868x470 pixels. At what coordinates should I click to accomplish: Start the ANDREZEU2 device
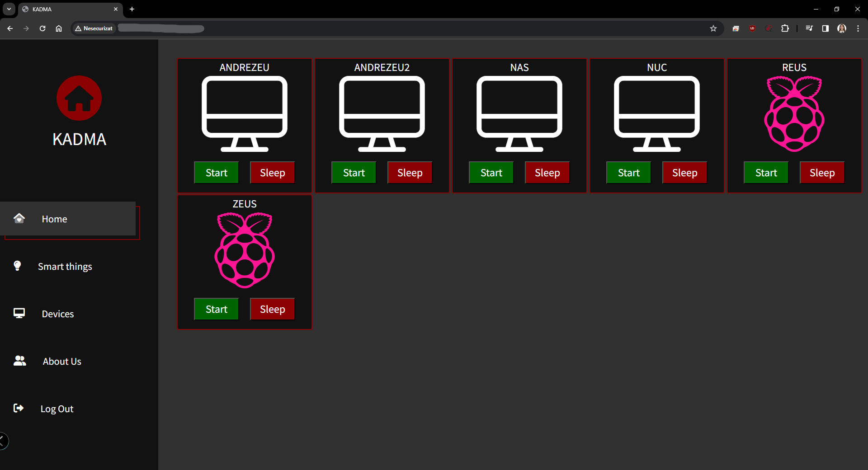(354, 173)
